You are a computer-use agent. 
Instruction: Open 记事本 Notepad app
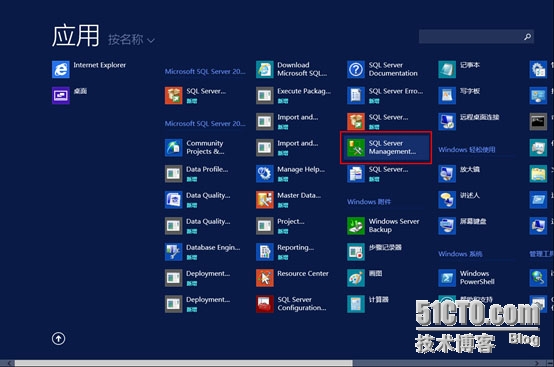(x=459, y=69)
